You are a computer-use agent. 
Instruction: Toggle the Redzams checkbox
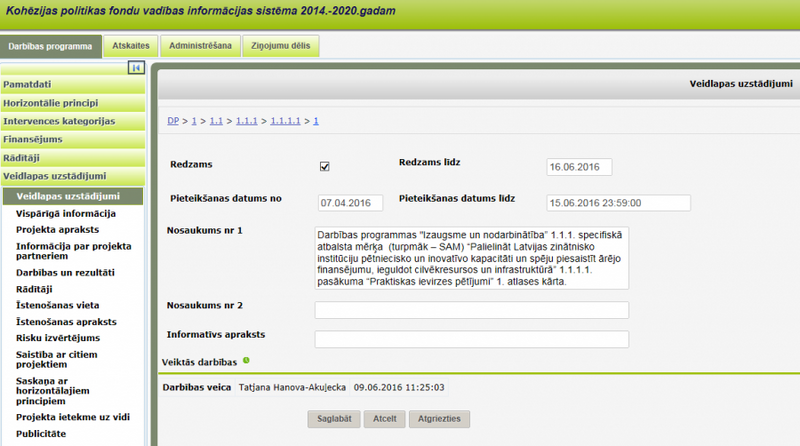point(324,166)
